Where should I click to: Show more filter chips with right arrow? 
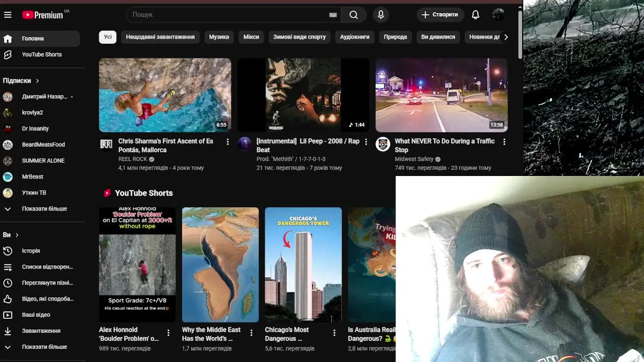[x=506, y=37]
